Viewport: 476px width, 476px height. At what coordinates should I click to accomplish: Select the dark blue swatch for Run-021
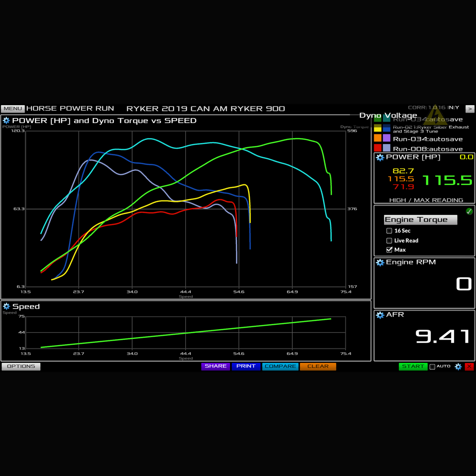tap(386, 128)
